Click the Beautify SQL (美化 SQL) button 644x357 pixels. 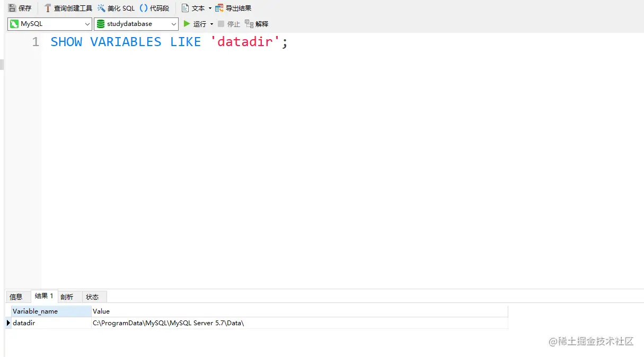(x=116, y=8)
